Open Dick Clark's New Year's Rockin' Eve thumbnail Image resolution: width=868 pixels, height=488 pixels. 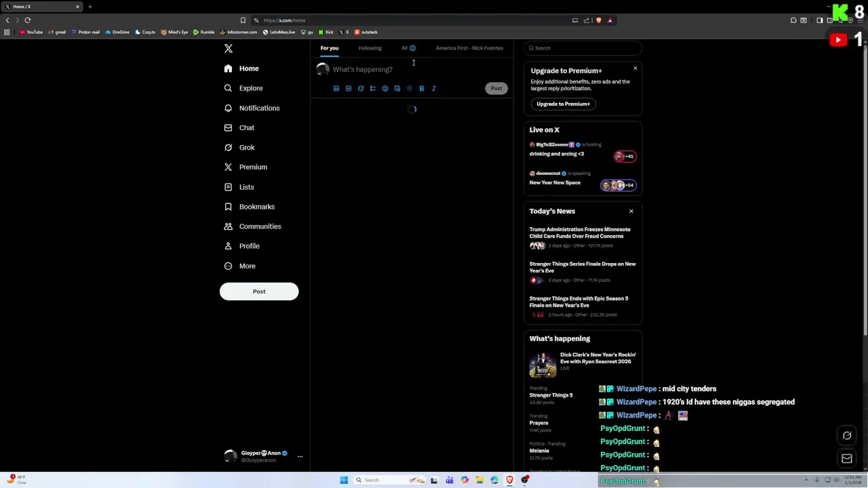pos(542,365)
